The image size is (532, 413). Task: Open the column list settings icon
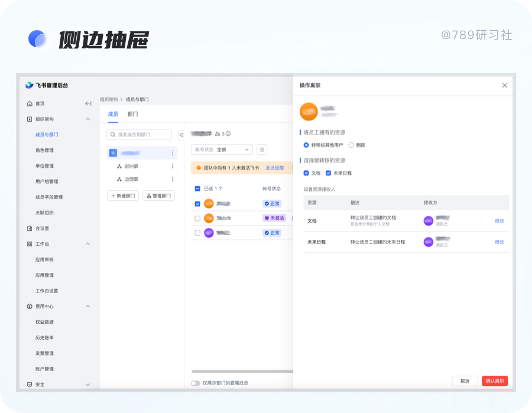click(262, 149)
